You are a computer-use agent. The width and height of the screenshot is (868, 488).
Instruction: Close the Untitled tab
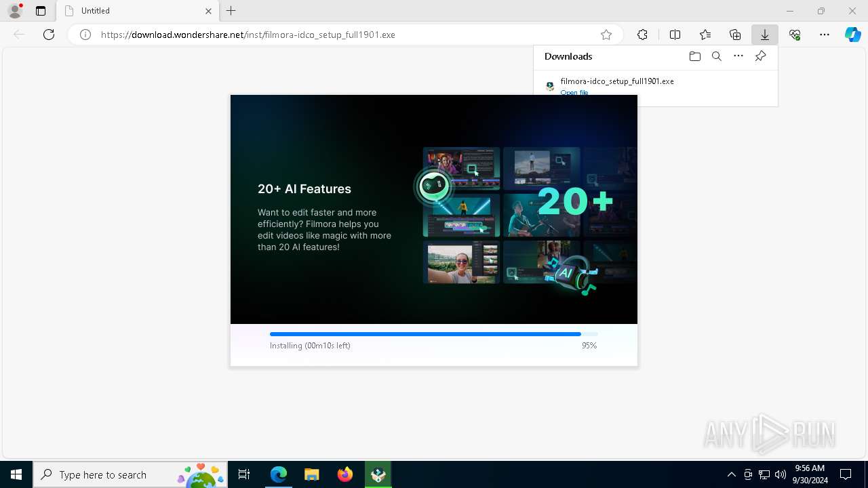[208, 11]
